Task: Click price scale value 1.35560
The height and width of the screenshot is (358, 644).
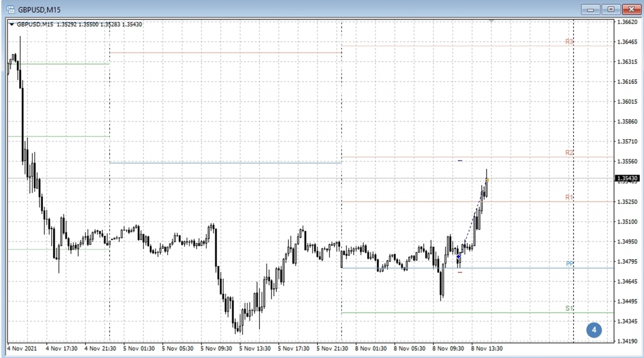Action: [628, 161]
